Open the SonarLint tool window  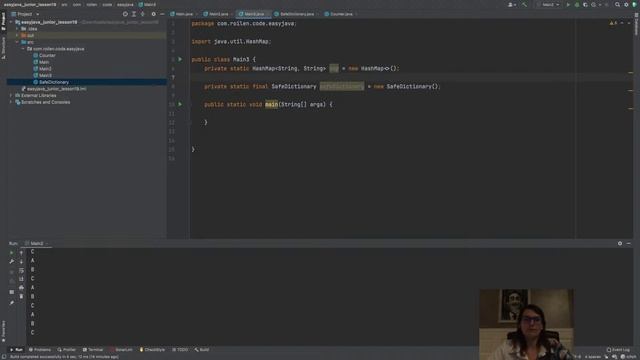click(121, 350)
